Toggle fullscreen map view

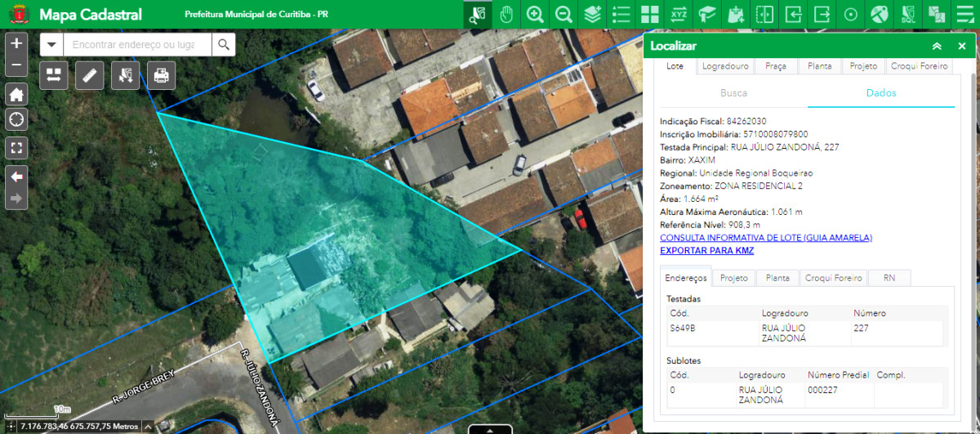pos(17,148)
